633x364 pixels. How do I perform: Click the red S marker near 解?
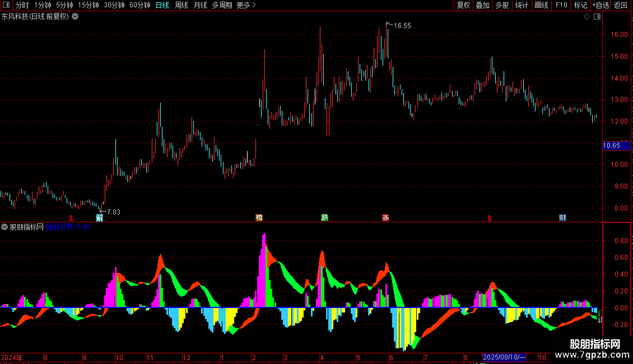click(x=71, y=218)
